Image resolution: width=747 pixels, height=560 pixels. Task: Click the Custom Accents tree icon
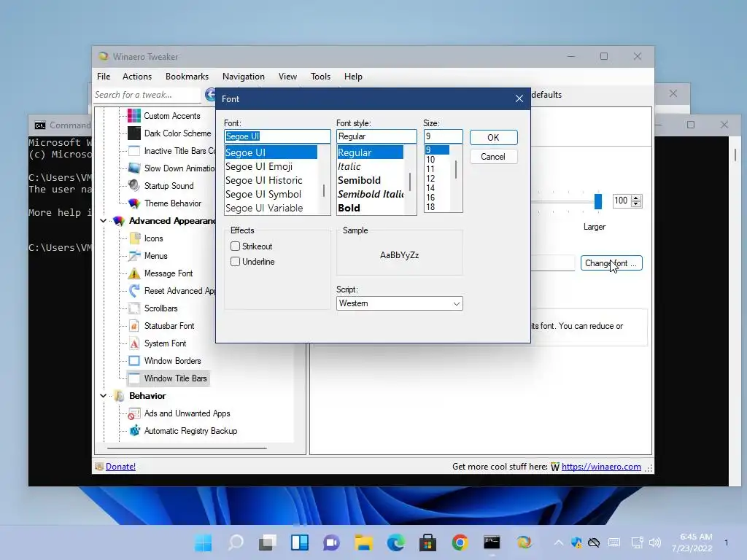point(134,116)
